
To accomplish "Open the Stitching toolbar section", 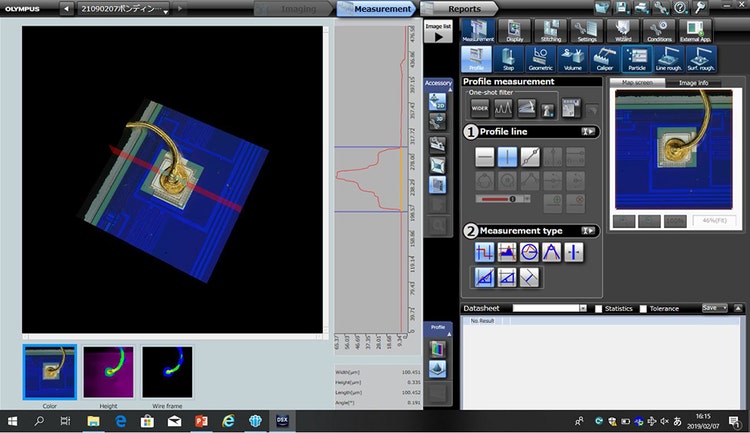I will 551,31.
